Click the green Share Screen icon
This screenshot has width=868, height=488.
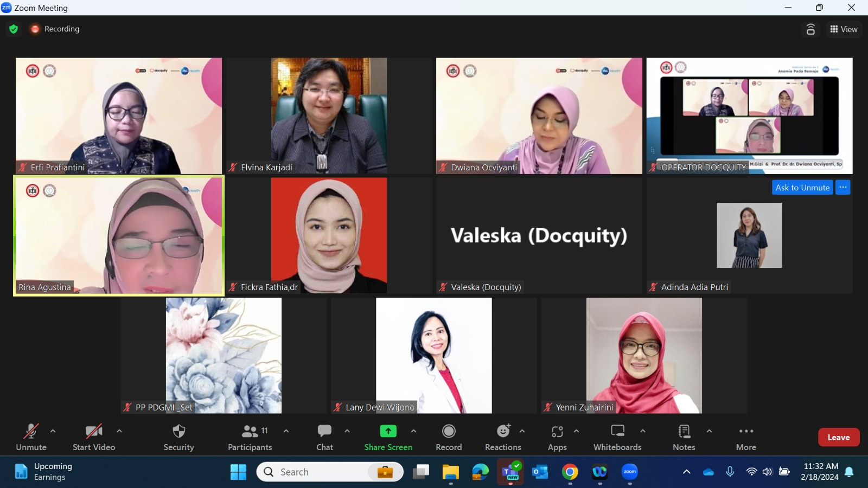click(x=388, y=431)
